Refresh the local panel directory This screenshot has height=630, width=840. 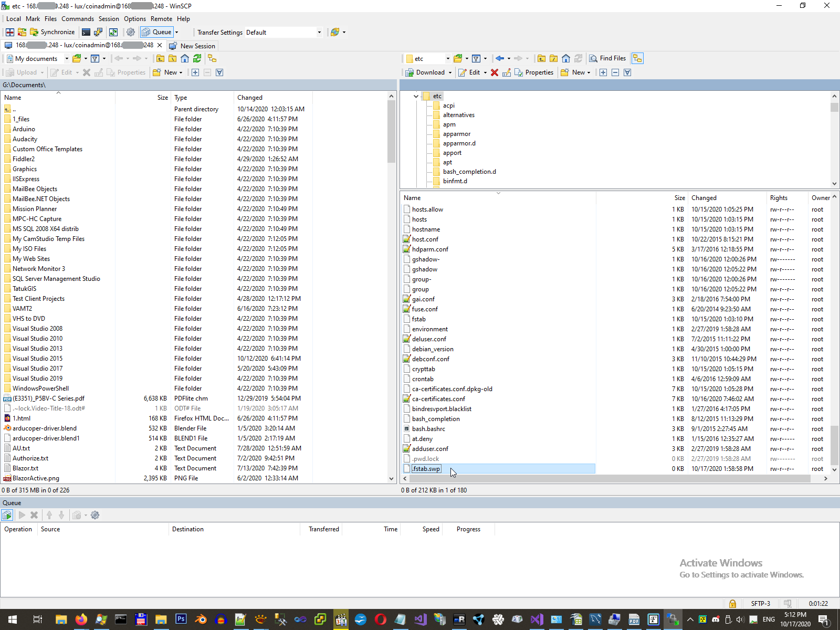[x=197, y=58]
